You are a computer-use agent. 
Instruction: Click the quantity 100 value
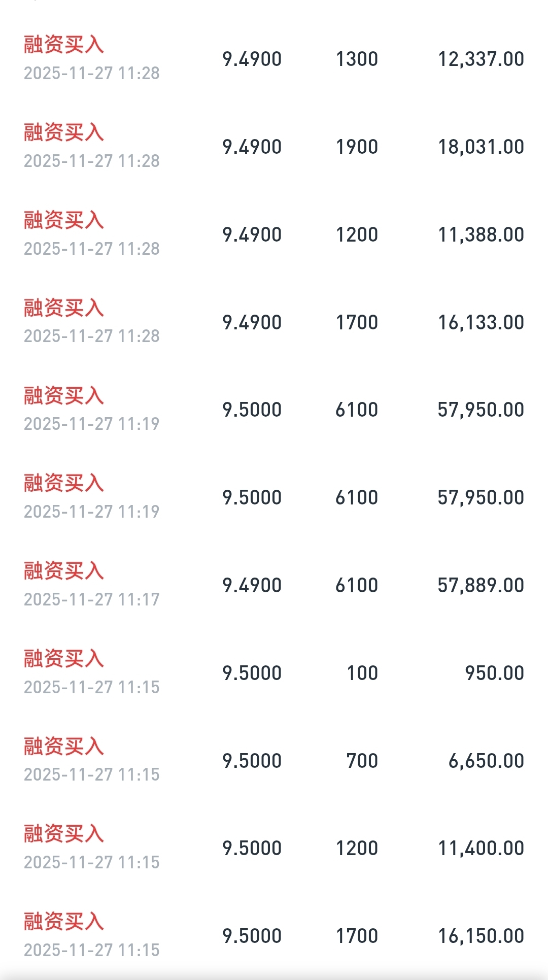pos(362,673)
